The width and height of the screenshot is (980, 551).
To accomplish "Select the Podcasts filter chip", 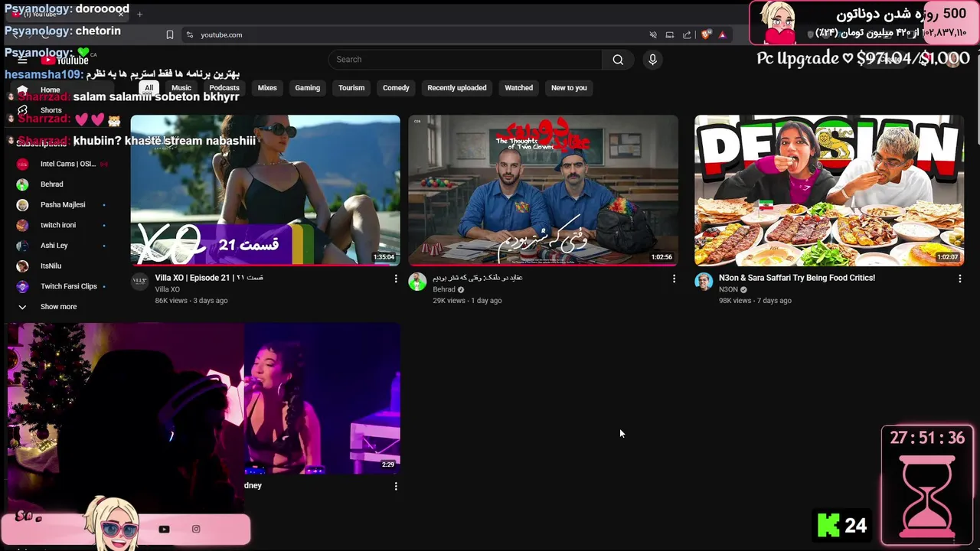I will 224,88.
